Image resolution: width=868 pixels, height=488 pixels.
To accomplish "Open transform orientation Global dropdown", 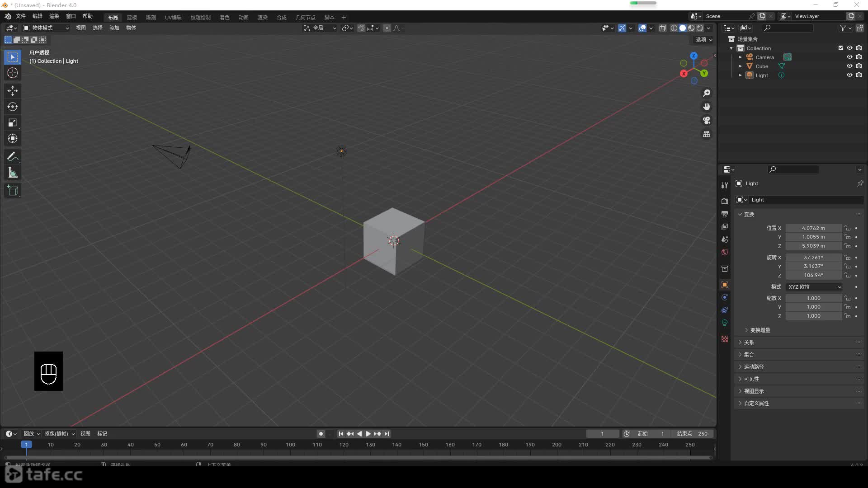I will click(x=320, y=28).
